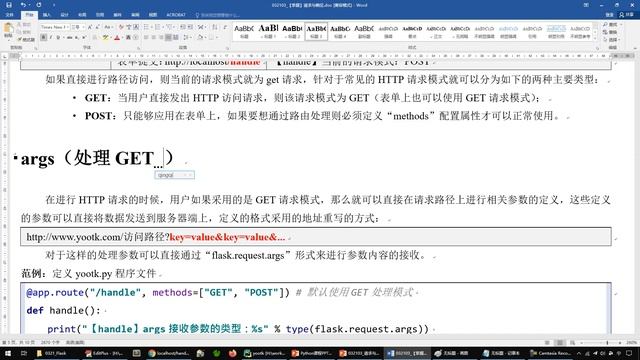
Task: Click the zoom slider in status bar
Action: [600, 343]
